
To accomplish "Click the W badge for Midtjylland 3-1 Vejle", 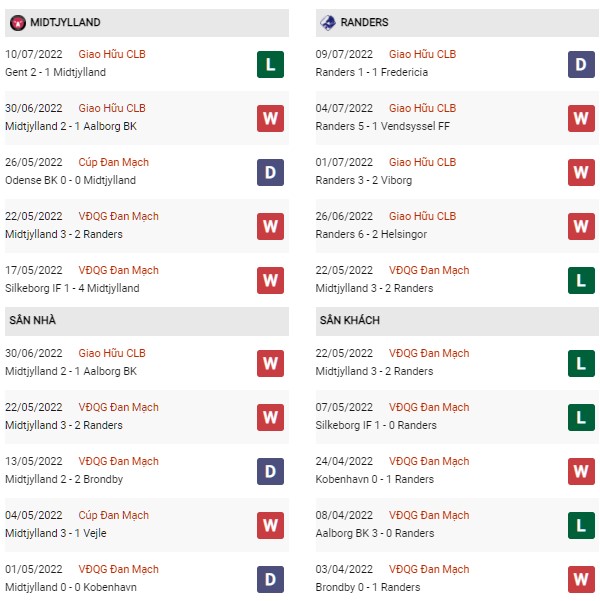I will [x=270, y=525].
